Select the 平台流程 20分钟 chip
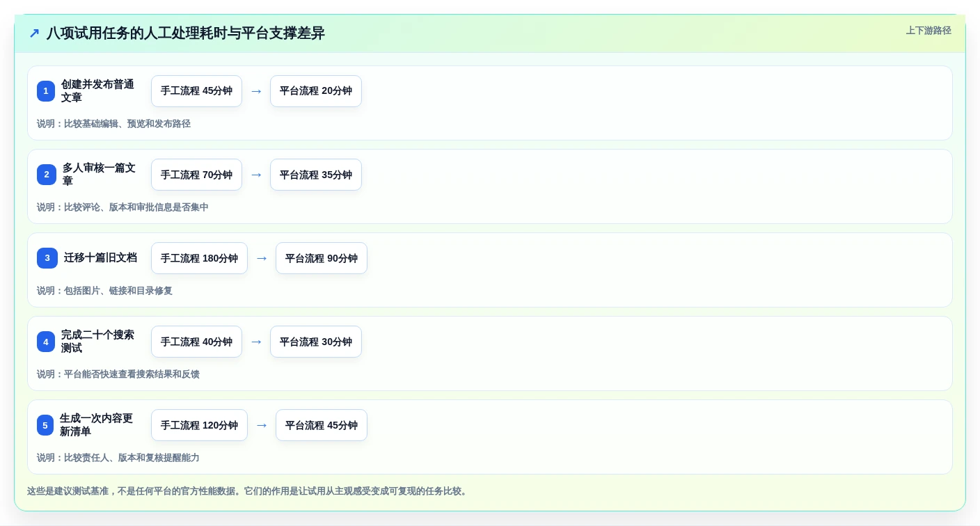 point(316,91)
